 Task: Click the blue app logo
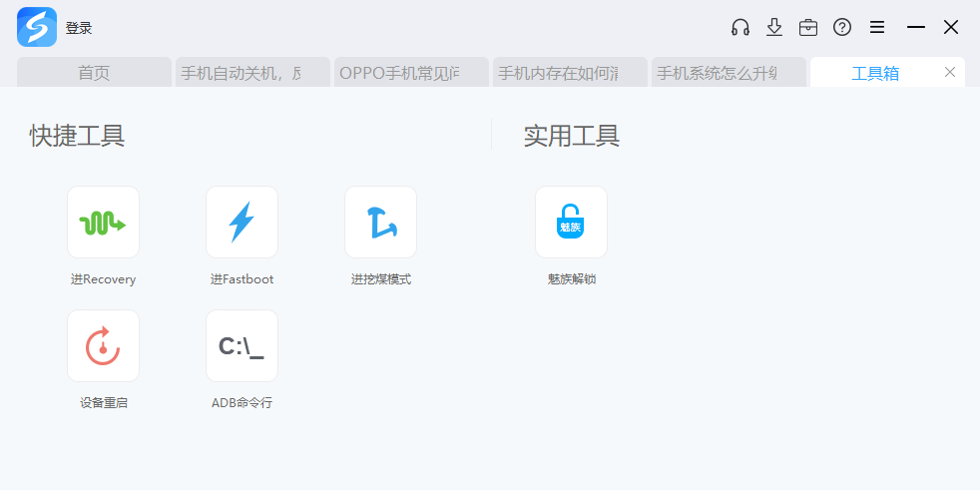point(37,28)
